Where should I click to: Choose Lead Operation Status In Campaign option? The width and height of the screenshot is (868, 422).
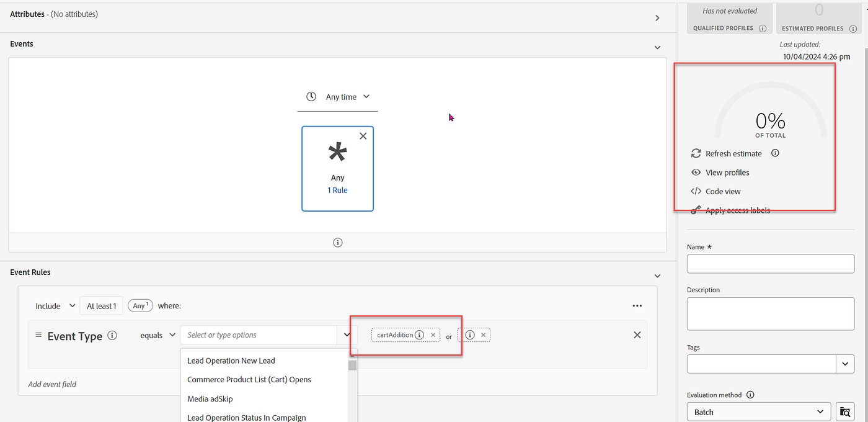[265, 418]
